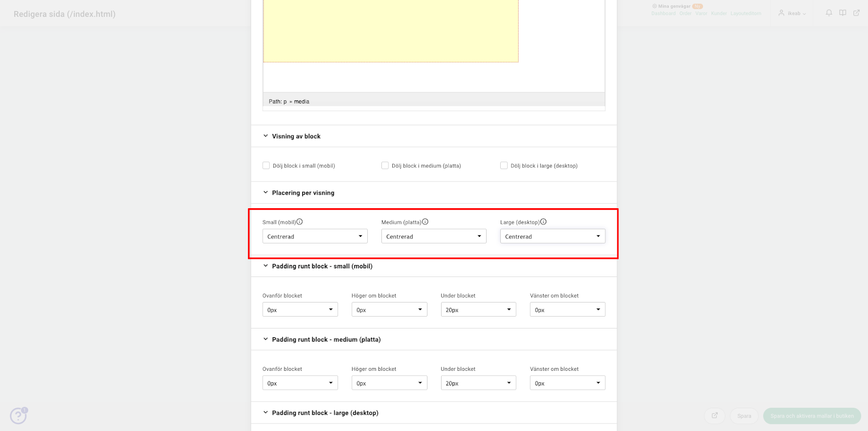Open the Small (mobil) placement dropdown
Viewport: 868px width, 431px height.
(315, 236)
